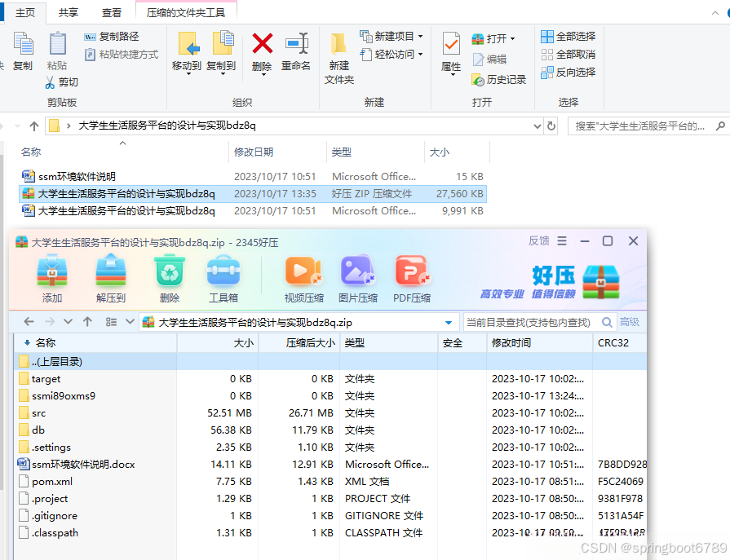This screenshot has width=730, height=560.
Task: Click PDF Compress (PDF压缩) icon
Action: 412,271
